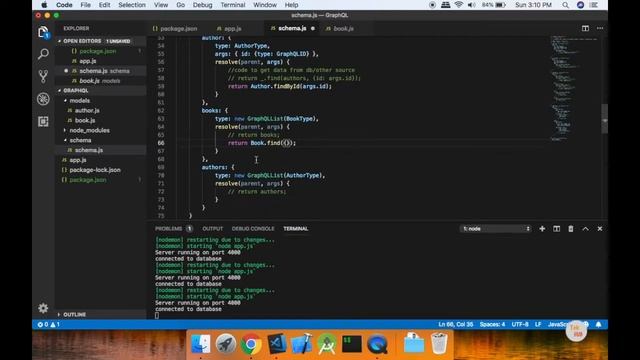This screenshot has height=360, width=640.
Task: Change end of line sequence LF
Action: 538,324
